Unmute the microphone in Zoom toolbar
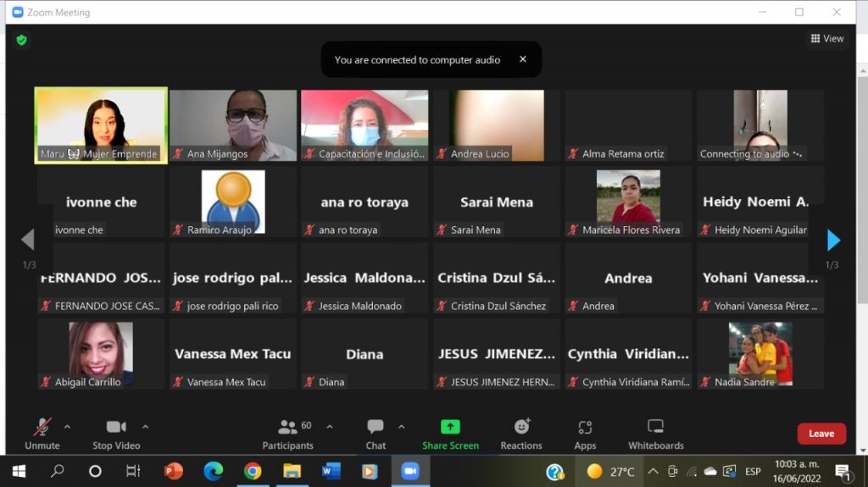Screen dimensions: 868x487 tap(42, 434)
